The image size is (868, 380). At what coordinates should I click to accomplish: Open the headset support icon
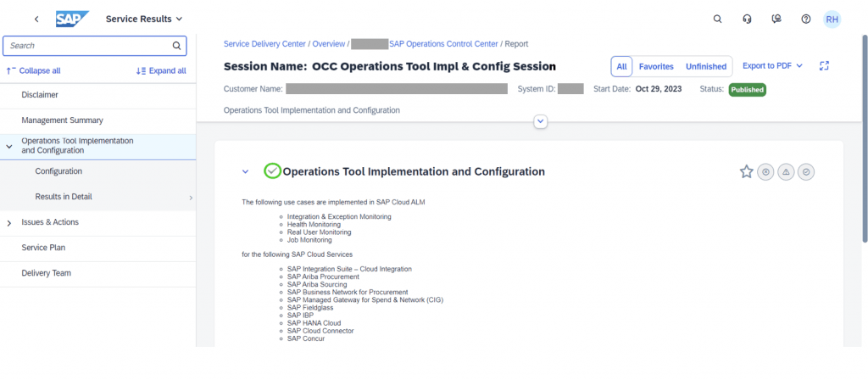[747, 19]
